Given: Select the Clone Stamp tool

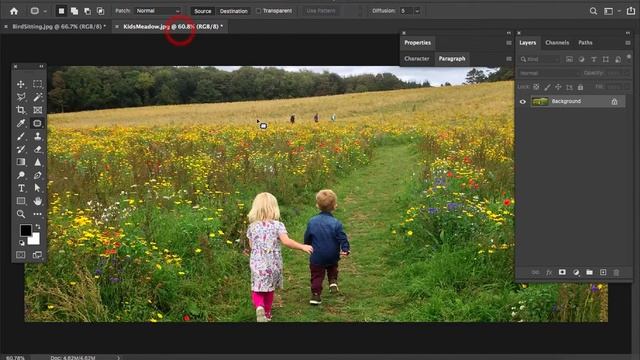Looking at the screenshot, I should [38, 136].
